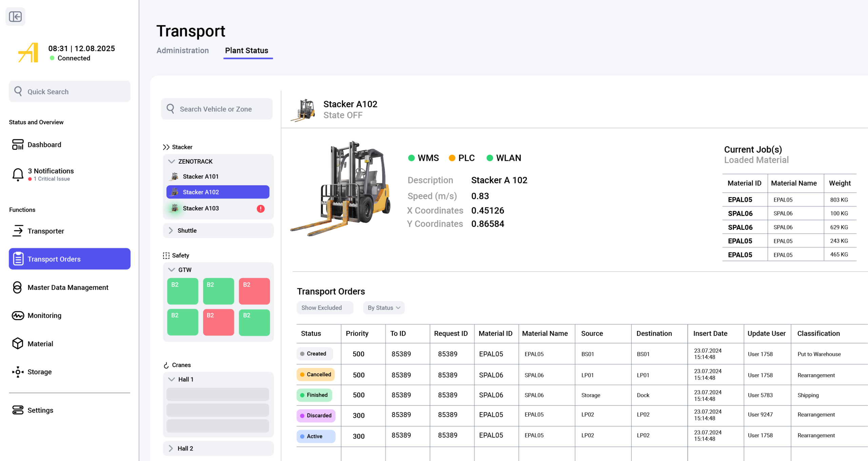Image resolution: width=868 pixels, height=461 pixels.
Task: Open the By Status dropdown
Action: pyautogui.click(x=383, y=308)
